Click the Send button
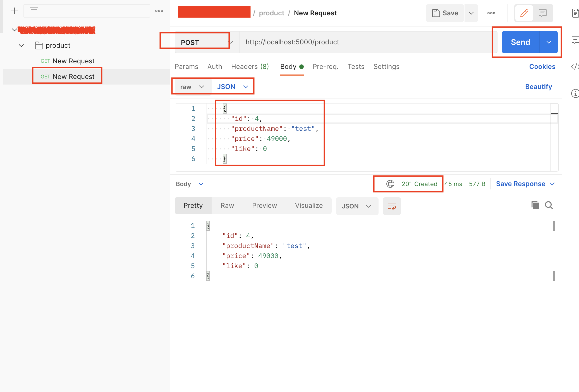This screenshot has width=579, height=392. pos(520,42)
